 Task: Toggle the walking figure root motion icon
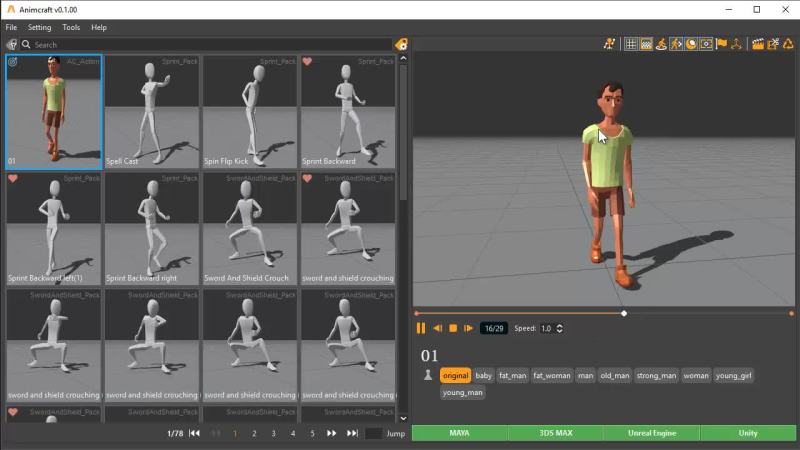[x=676, y=44]
